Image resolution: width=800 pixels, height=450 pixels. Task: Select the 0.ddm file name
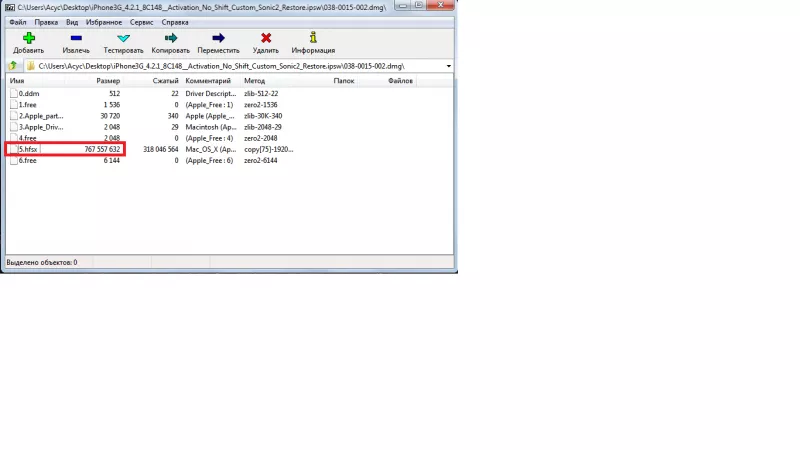(29, 94)
